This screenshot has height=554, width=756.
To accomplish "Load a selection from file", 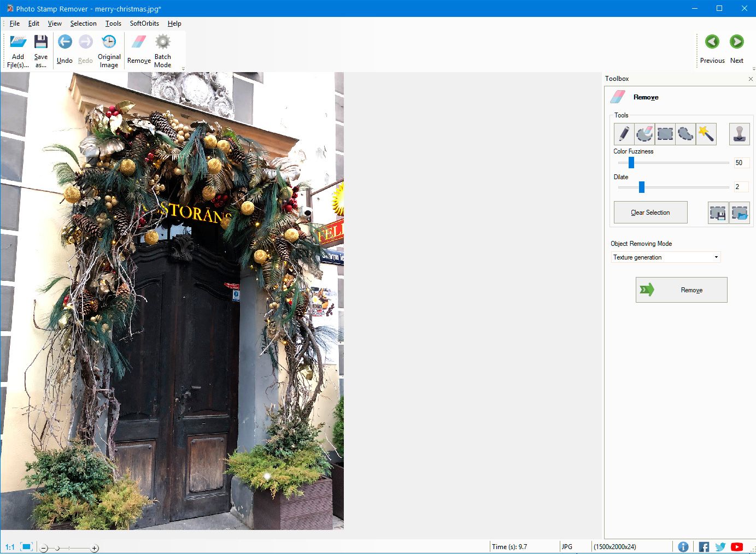I will tap(740, 213).
